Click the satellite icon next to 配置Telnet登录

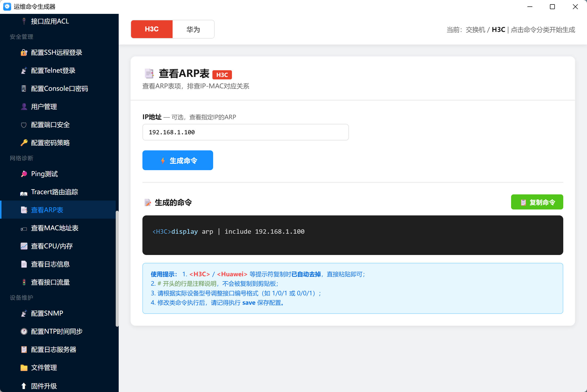coord(24,70)
